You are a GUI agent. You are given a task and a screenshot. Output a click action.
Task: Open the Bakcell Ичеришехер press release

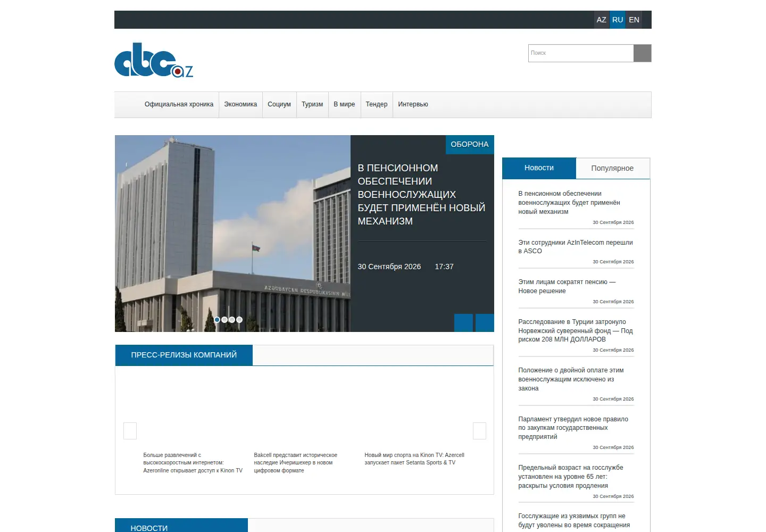[296, 463]
